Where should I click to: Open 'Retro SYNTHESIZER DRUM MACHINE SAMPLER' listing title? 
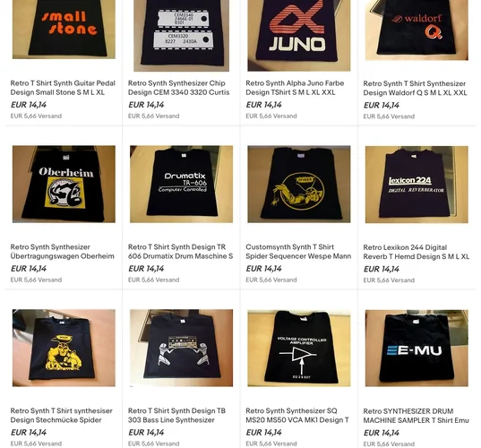[x=417, y=416]
